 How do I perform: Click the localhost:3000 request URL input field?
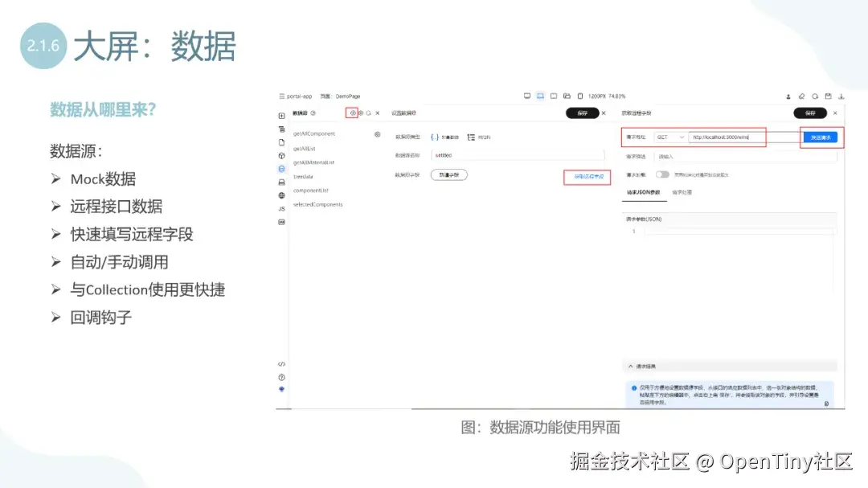pos(723,137)
